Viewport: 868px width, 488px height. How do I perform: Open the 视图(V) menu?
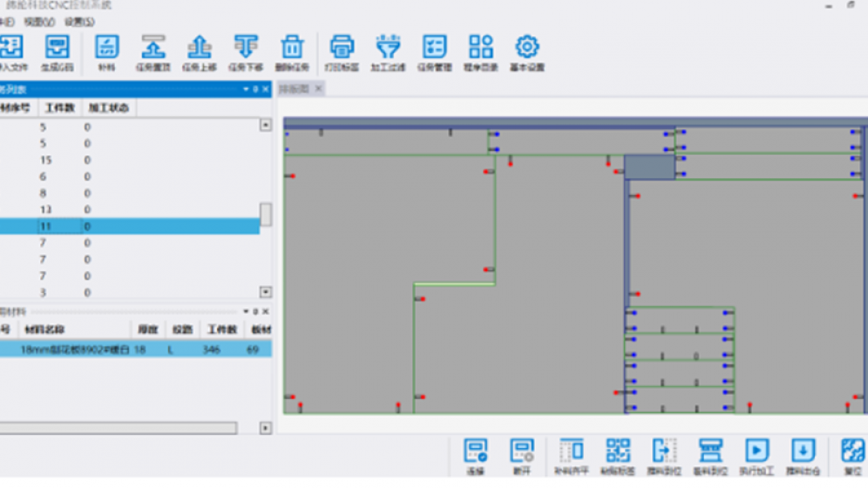(x=39, y=21)
